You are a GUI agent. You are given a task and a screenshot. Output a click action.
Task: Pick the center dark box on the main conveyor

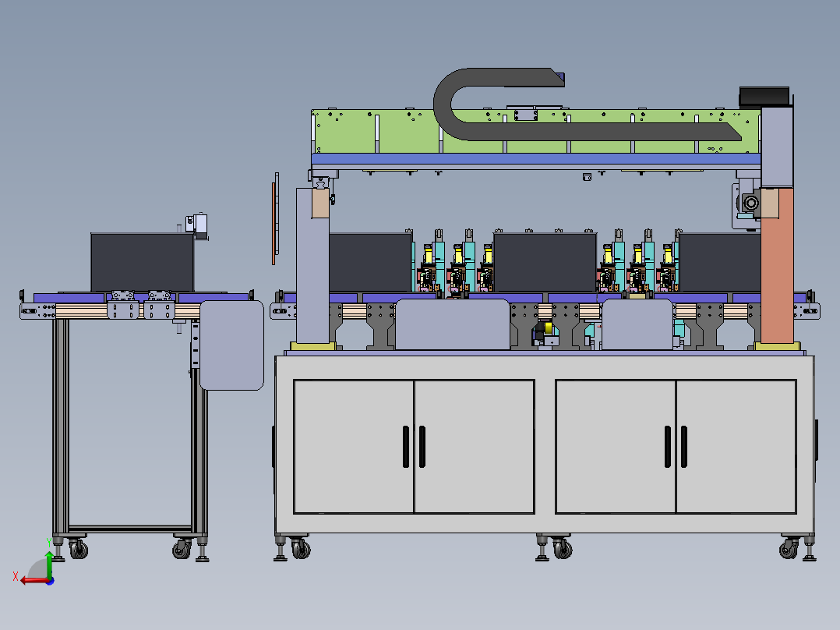pos(545,263)
